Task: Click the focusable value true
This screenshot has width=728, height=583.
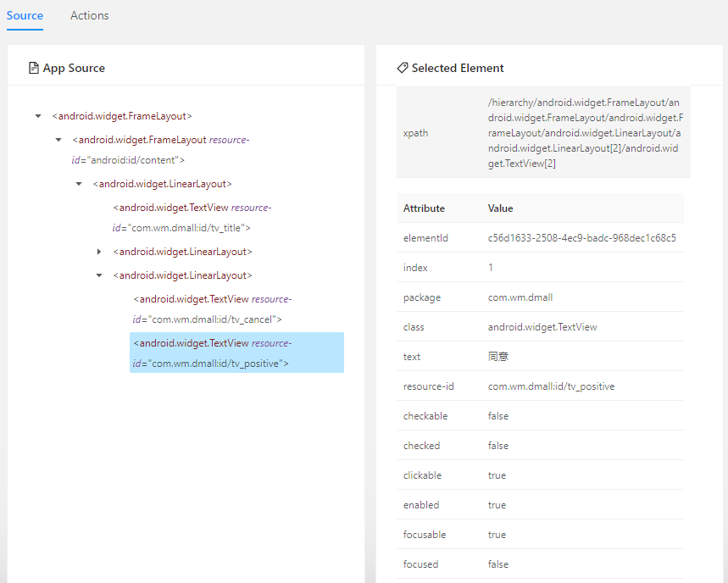Action: click(497, 535)
